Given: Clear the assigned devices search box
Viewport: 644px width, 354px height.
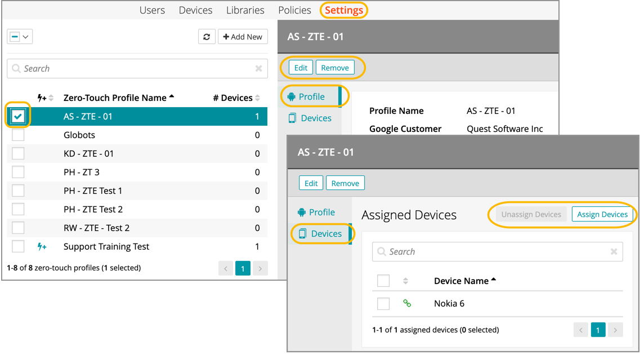Looking at the screenshot, I should pyautogui.click(x=614, y=252).
